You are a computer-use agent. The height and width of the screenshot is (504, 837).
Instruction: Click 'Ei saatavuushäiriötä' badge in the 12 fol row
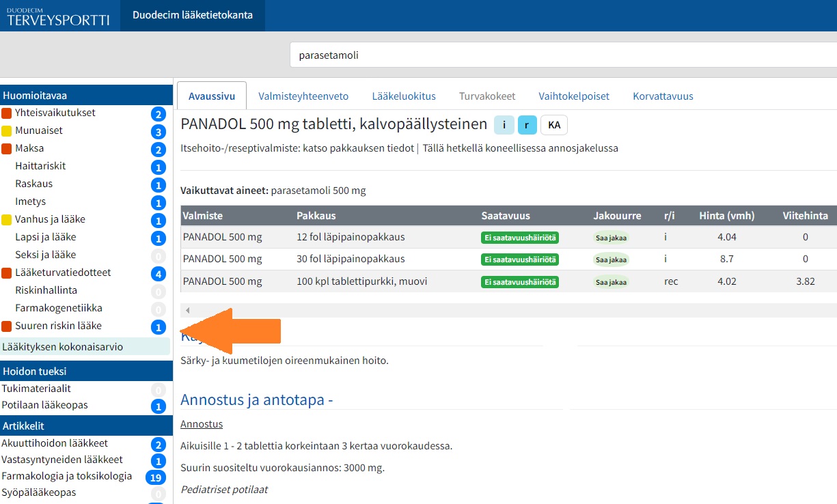coord(520,238)
